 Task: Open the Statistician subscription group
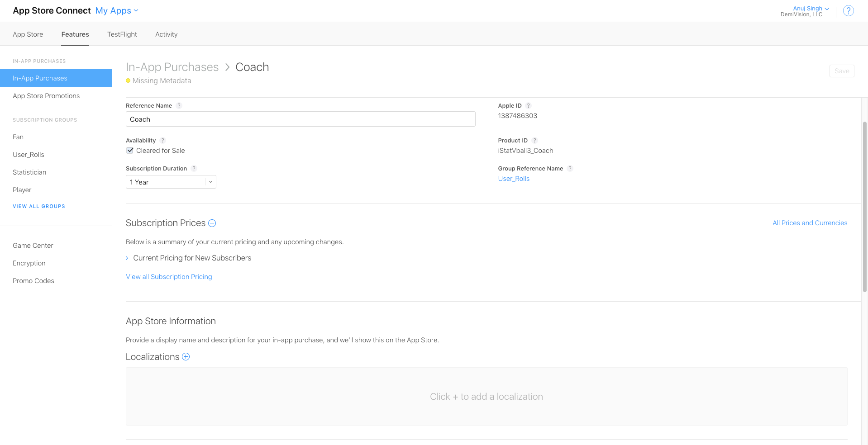click(29, 172)
